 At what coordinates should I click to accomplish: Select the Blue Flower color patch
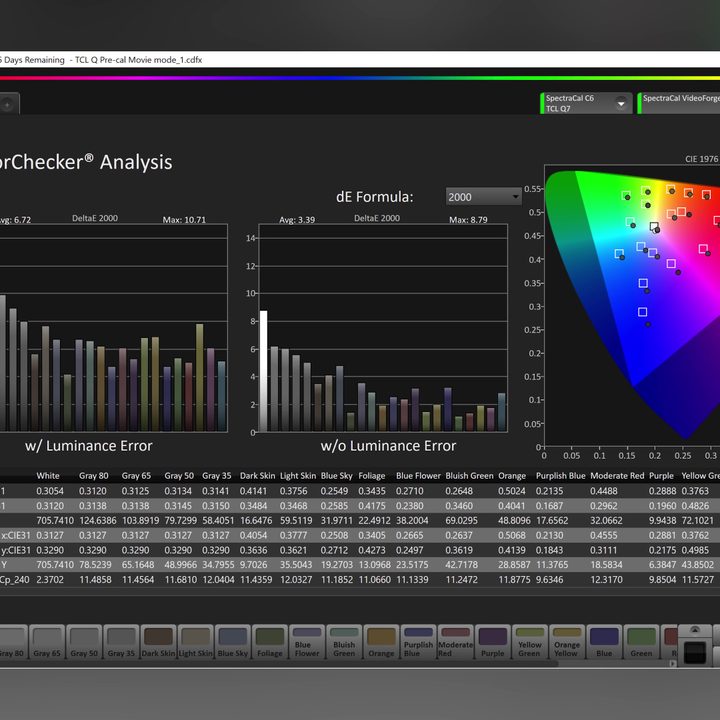click(x=307, y=641)
